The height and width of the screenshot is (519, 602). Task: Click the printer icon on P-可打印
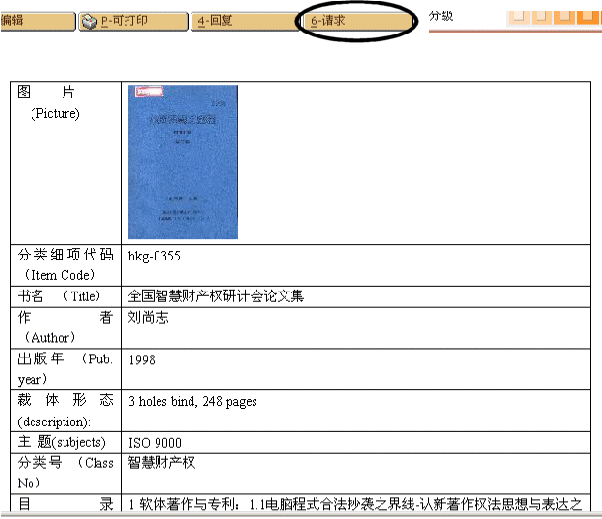pyautogui.click(x=90, y=21)
